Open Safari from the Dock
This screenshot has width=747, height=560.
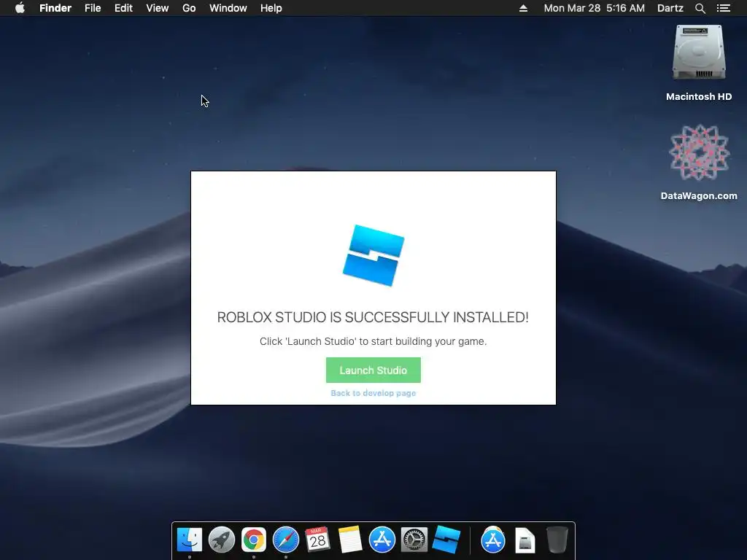click(286, 540)
